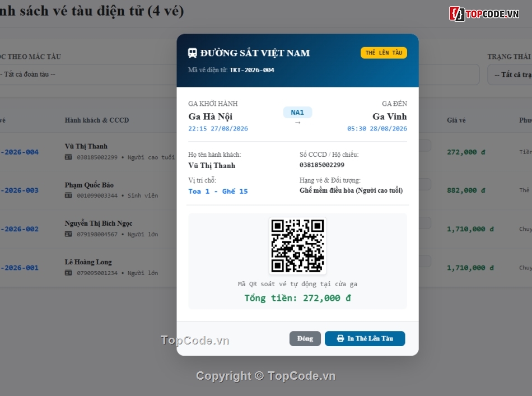Click Giá vé column header
Screen dimensions: 532x396
[x=456, y=120]
